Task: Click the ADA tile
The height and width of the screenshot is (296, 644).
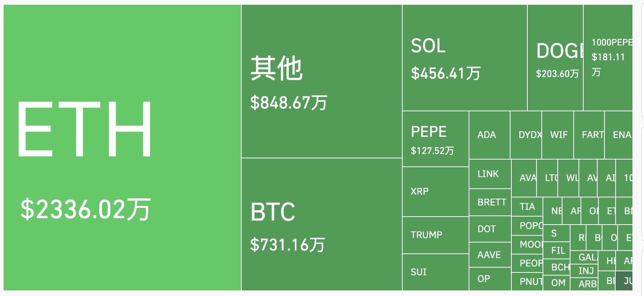Action: (490, 135)
